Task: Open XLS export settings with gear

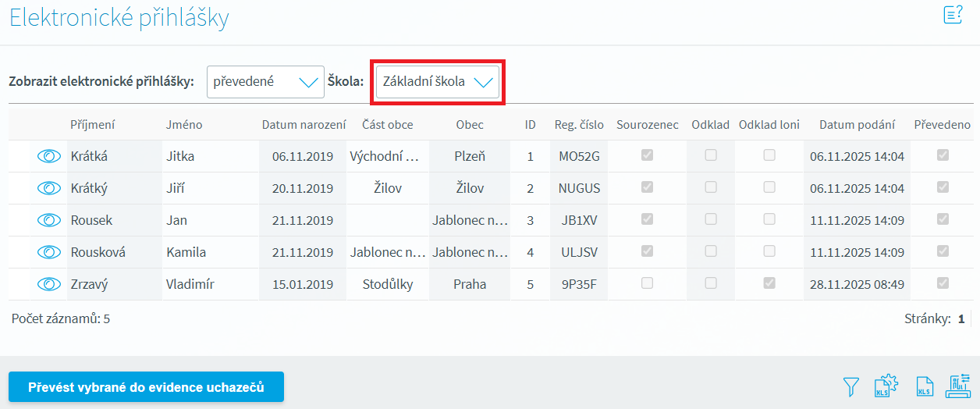Action: 887,386
